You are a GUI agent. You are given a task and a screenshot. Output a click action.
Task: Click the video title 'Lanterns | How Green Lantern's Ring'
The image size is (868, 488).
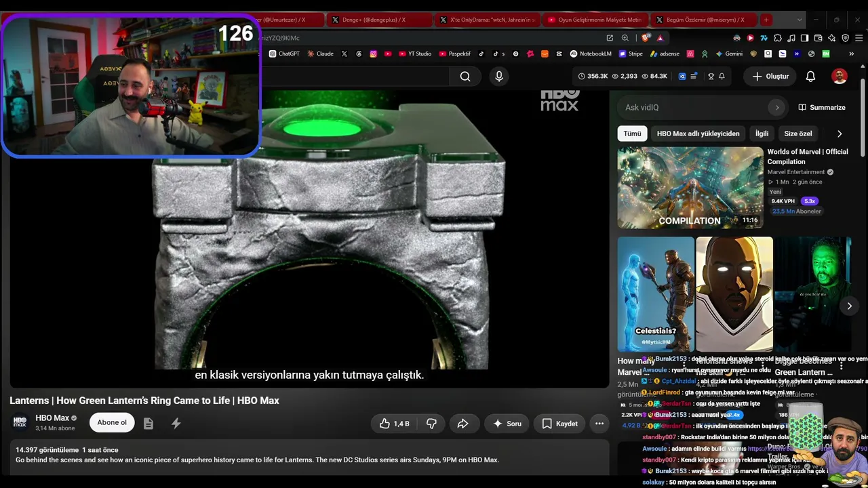point(144,401)
